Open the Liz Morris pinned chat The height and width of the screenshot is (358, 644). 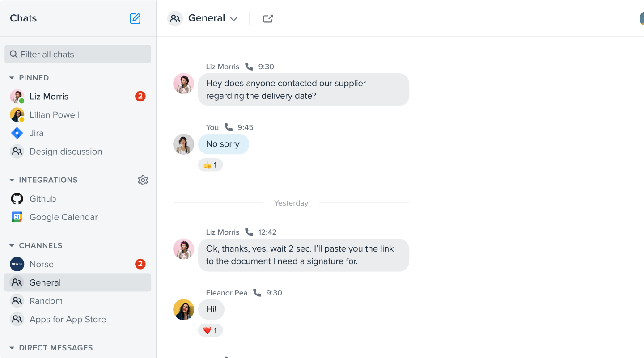[49, 97]
